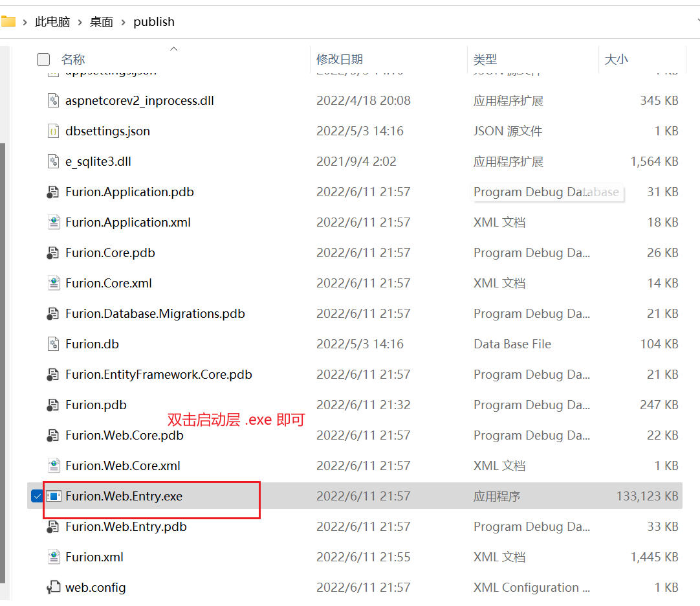Uncheck the Furion.Web.Entry.exe checkbox
700x606 pixels.
pos(37,497)
